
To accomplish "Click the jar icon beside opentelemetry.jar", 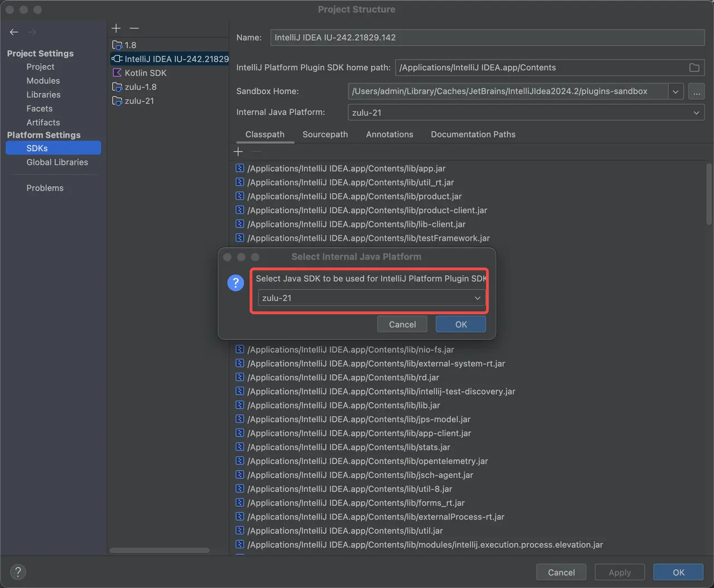I will click(240, 461).
